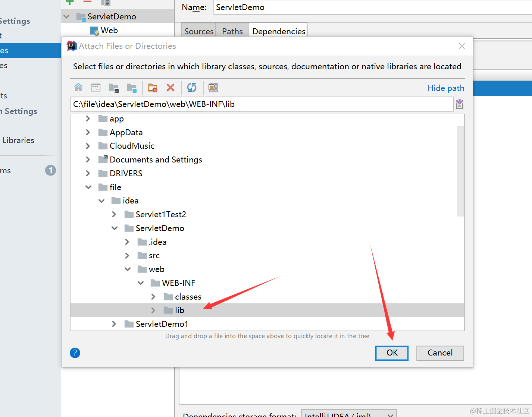
Task: Create New Folder toolbar icon
Action: point(153,88)
